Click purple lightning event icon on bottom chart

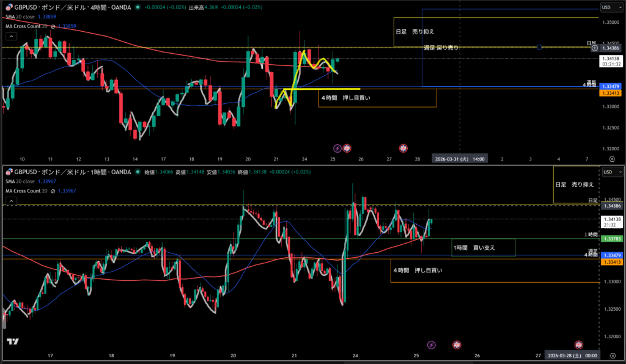432,344
